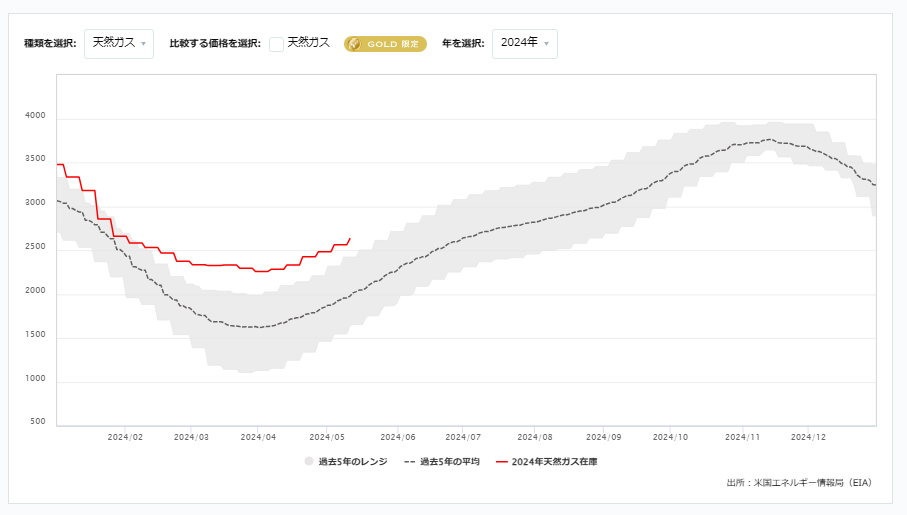Click the end of the red 2024 inventory line
Image resolution: width=907 pixels, height=515 pixels.
tap(349, 238)
